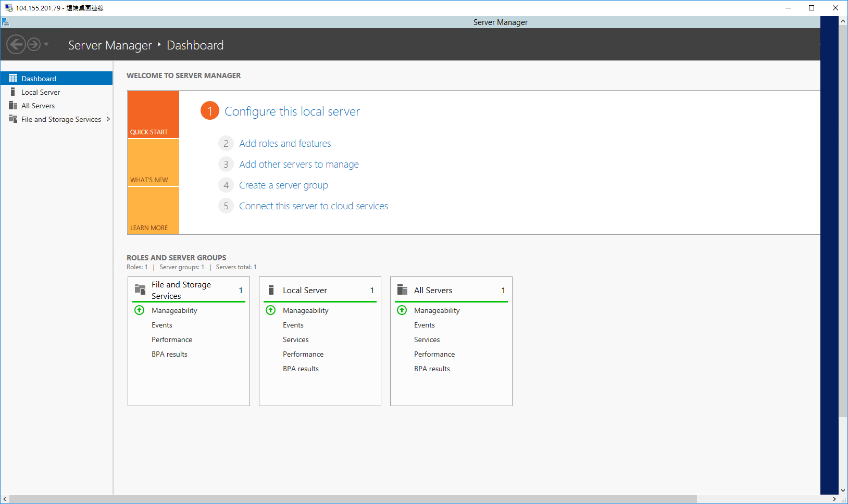Click the scroll up arrow
The width and height of the screenshot is (848, 504).
(843, 21)
